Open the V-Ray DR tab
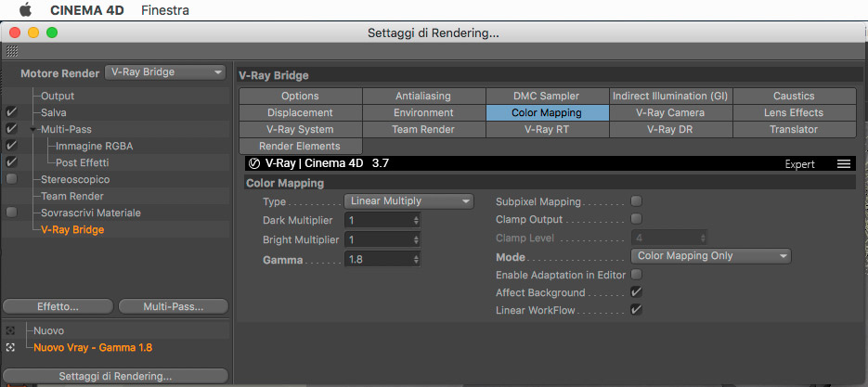Image resolution: width=868 pixels, height=387 pixels. point(671,129)
